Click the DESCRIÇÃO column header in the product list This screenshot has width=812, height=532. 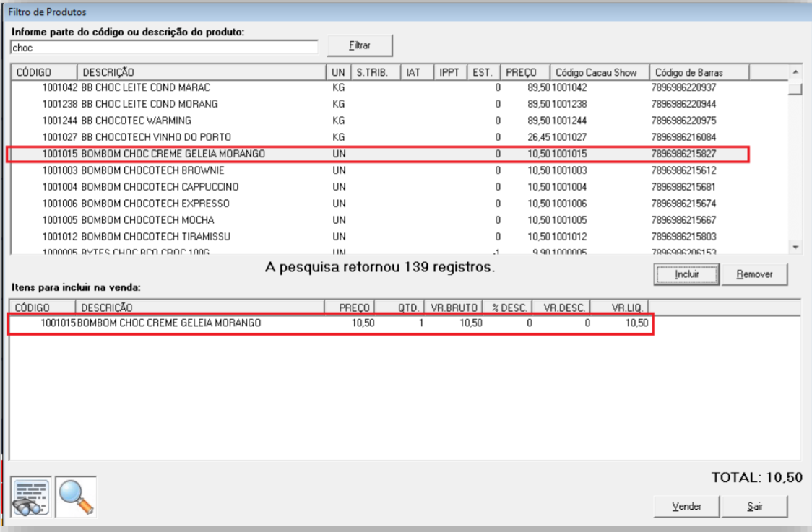pos(202,72)
